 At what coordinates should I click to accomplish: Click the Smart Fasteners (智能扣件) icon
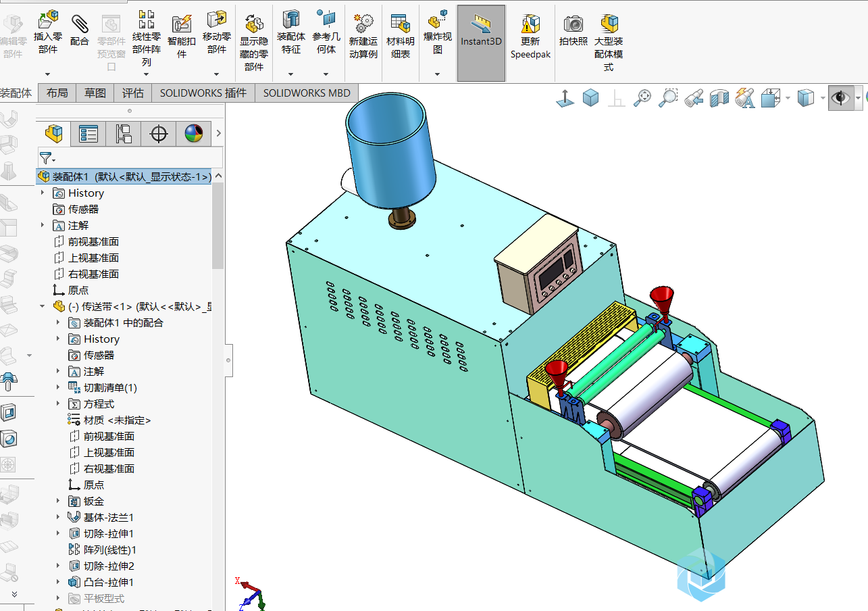182,24
